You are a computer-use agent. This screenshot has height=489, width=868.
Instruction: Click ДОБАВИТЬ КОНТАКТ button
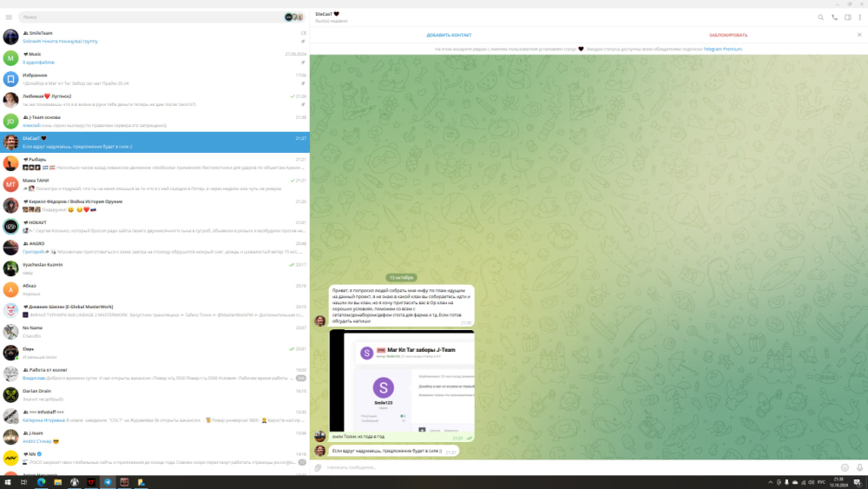[x=449, y=35]
